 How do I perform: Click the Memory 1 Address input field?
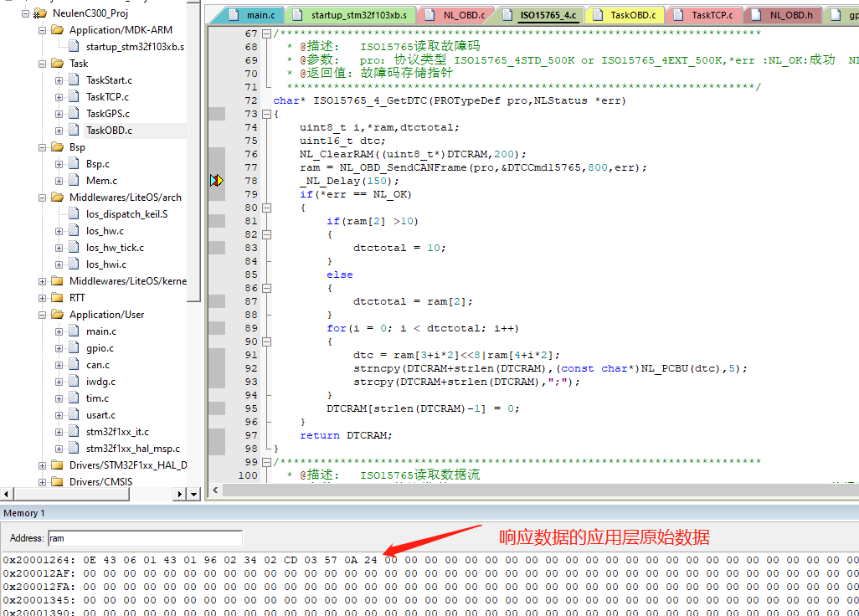pos(145,538)
